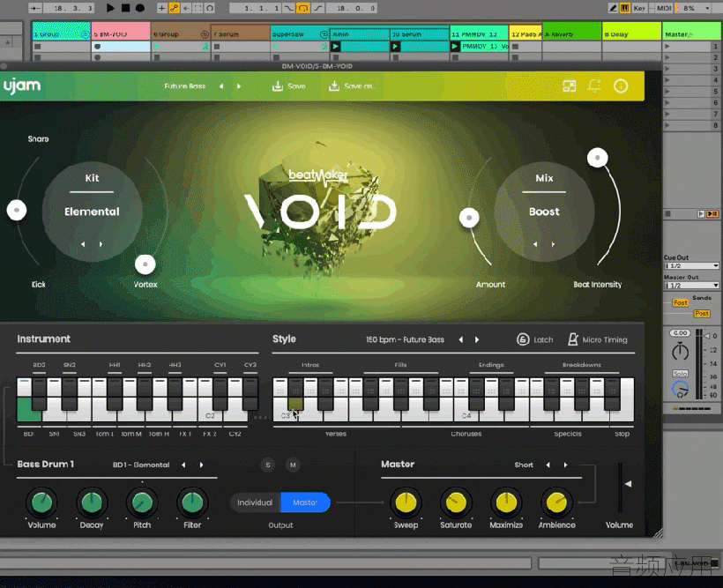Save the current preset
723x588 pixels.
coord(288,86)
